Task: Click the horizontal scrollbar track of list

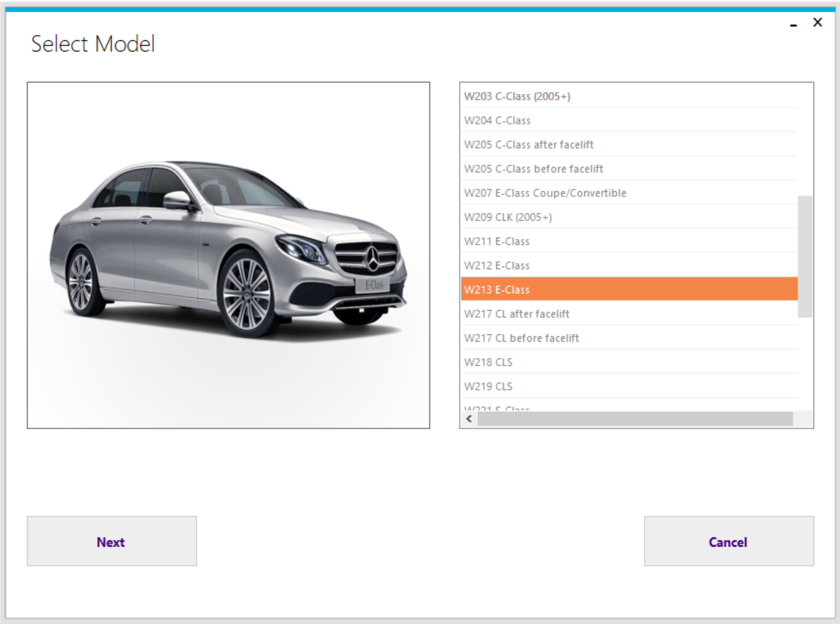Action: click(635, 419)
